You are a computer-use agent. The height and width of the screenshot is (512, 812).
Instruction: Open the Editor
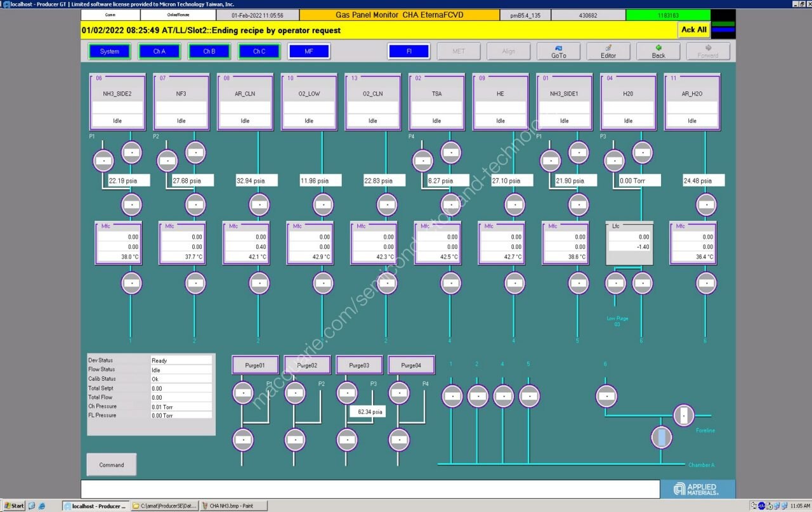tap(608, 51)
